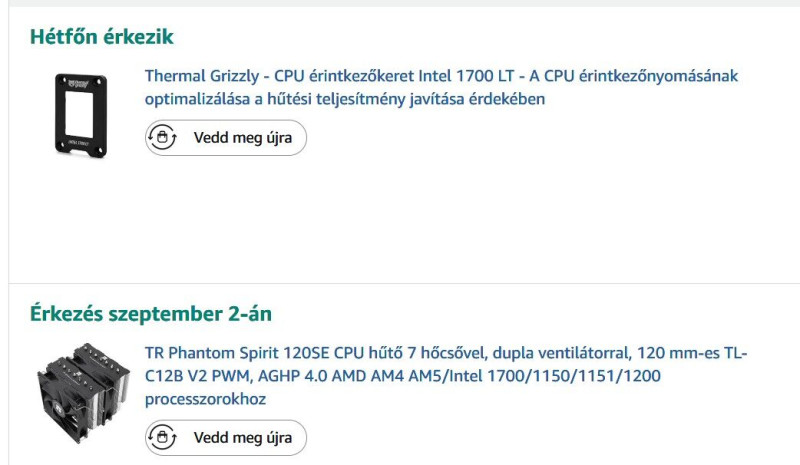Click the word "processzorokhoz" in cooler title
This screenshot has width=800, height=465.
pyautogui.click(x=205, y=399)
